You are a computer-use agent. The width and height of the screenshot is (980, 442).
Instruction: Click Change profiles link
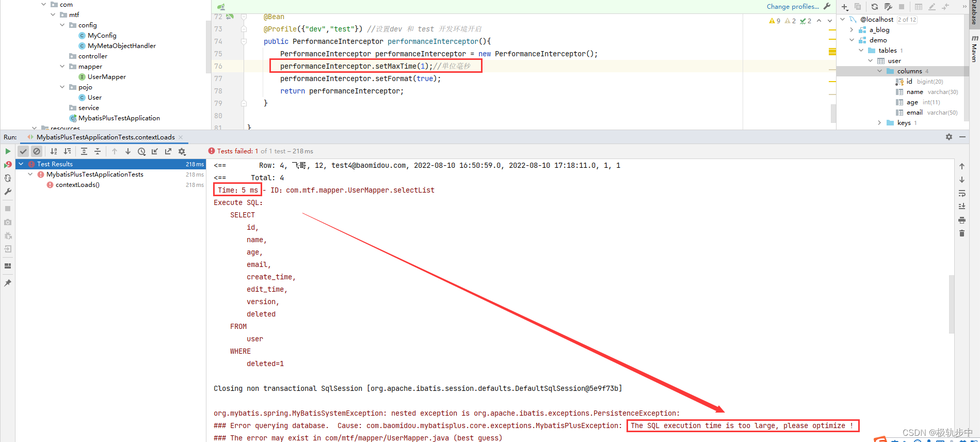tap(793, 6)
